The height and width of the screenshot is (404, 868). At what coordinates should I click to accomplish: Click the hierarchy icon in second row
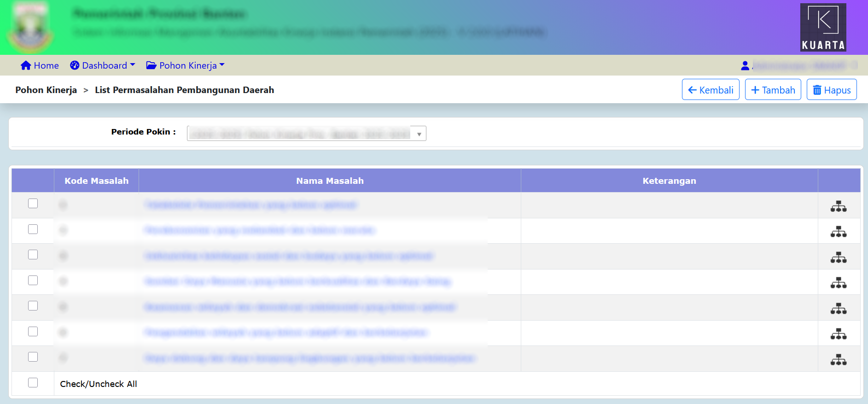click(838, 232)
